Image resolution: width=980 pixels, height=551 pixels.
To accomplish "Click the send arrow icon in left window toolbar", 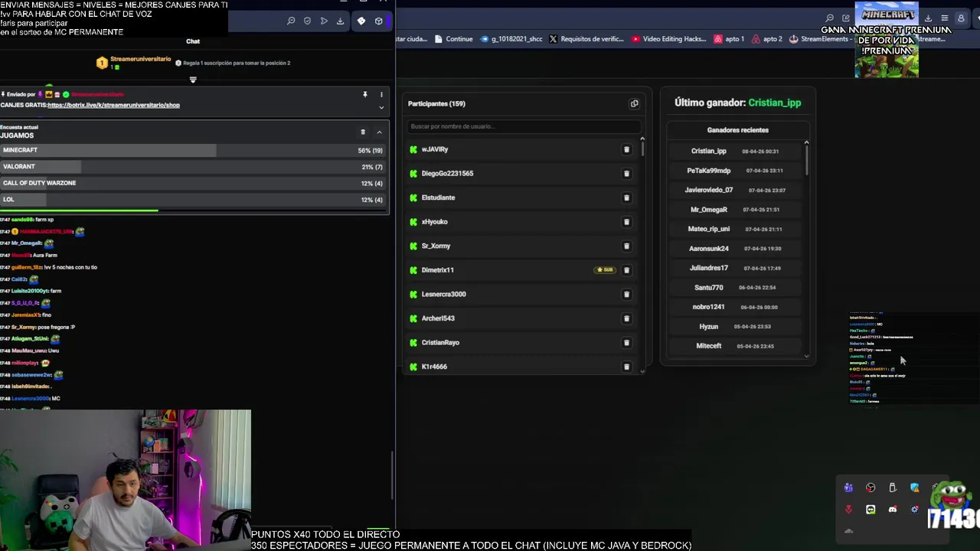I will click(324, 21).
